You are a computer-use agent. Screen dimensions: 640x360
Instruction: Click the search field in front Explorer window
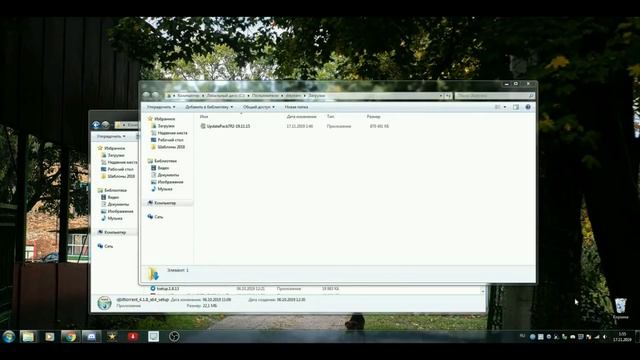click(x=494, y=96)
